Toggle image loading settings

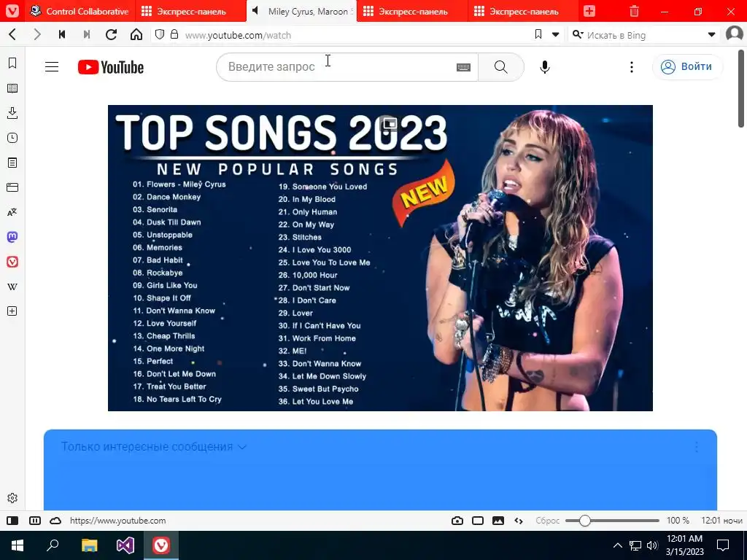[498, 521]
